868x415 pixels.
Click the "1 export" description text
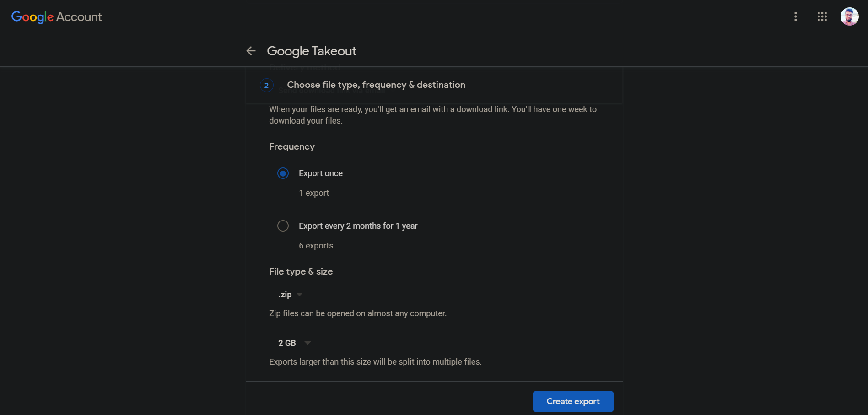click(x=314, y=193)
